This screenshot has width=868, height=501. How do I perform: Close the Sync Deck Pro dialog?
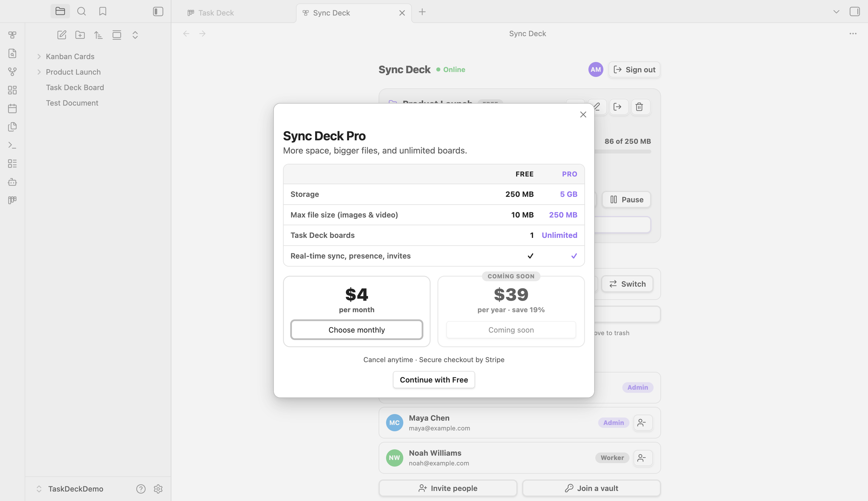[x=583, y=114]
